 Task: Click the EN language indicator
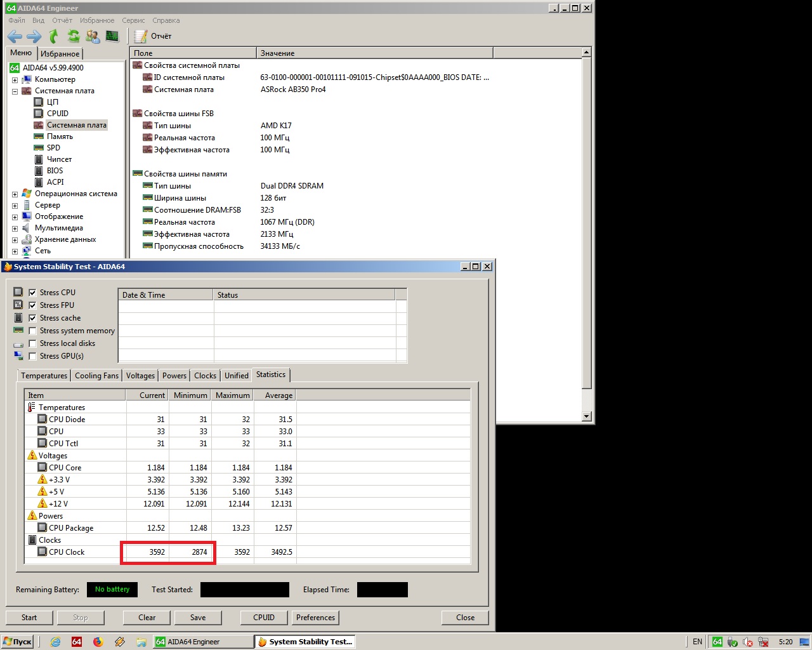coord(697,642)
